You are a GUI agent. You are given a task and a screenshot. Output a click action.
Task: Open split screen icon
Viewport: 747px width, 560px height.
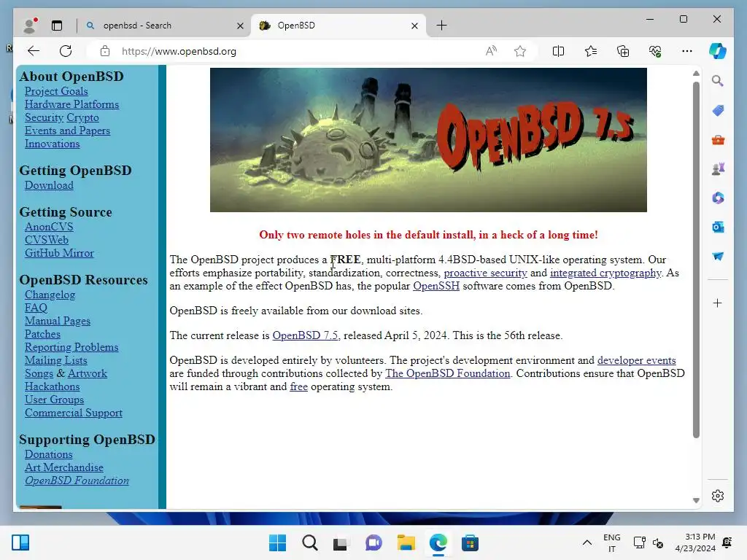(558, 51)
